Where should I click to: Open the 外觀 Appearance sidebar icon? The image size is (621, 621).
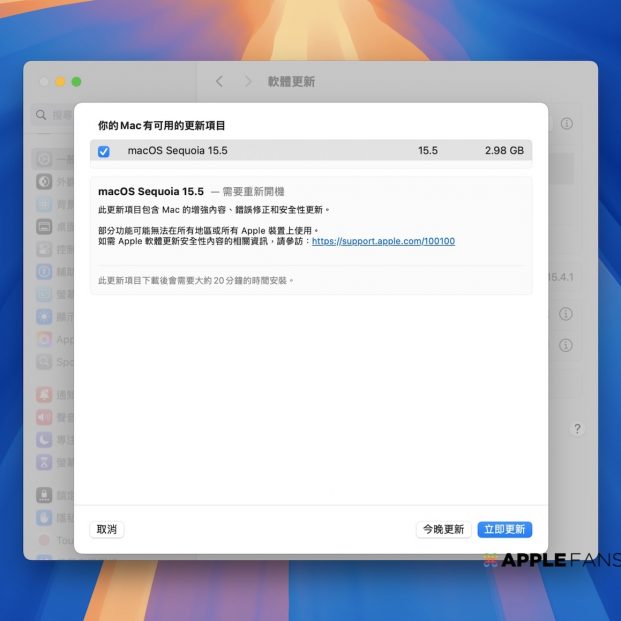44,182
